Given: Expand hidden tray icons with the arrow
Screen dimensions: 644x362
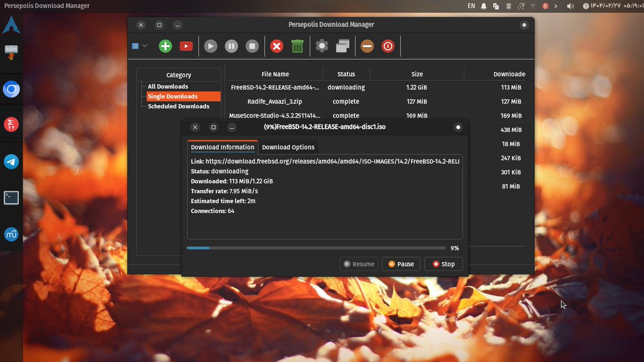Looking at the screenshot, I should tap(556, 6).
